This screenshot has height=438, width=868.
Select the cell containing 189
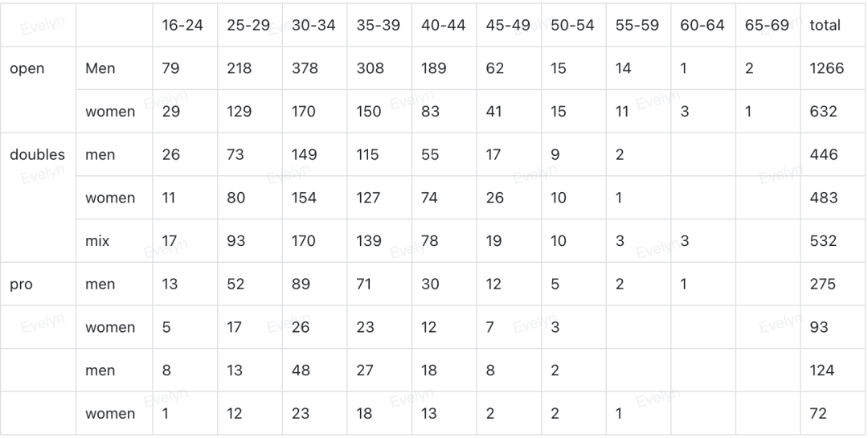[434, 68]
